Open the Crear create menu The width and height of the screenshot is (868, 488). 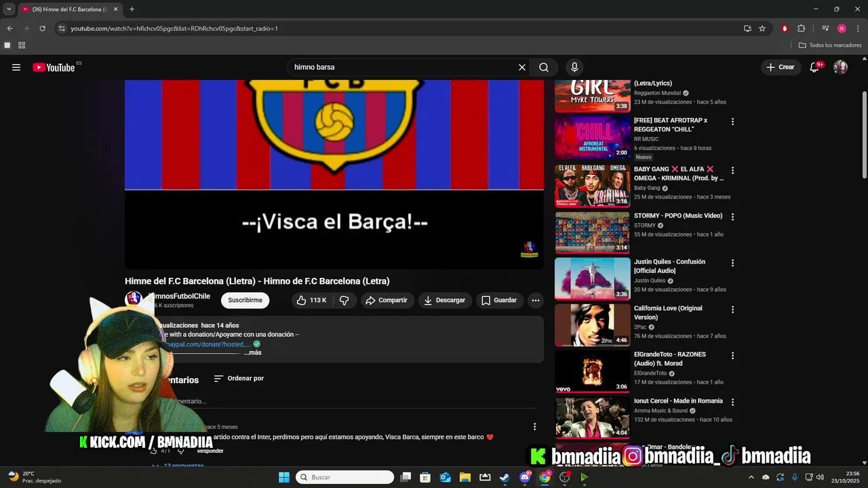click(x=781, y=67)
